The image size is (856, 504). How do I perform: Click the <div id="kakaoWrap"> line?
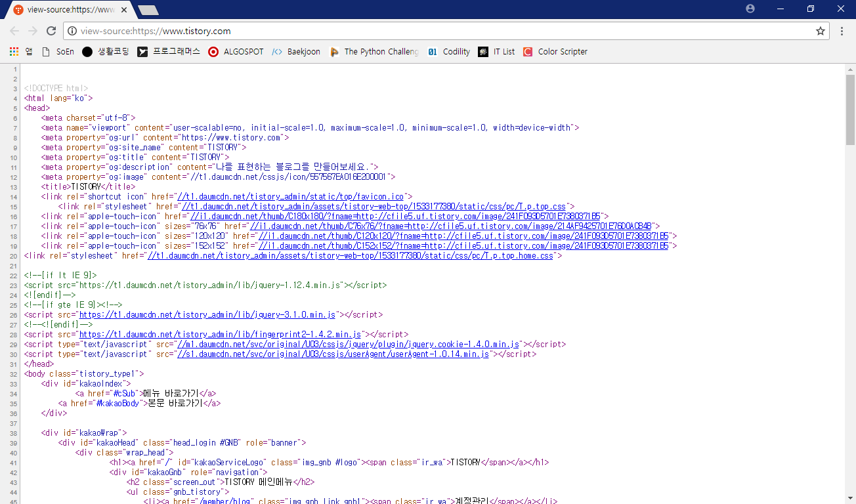(x=83, y=432)
